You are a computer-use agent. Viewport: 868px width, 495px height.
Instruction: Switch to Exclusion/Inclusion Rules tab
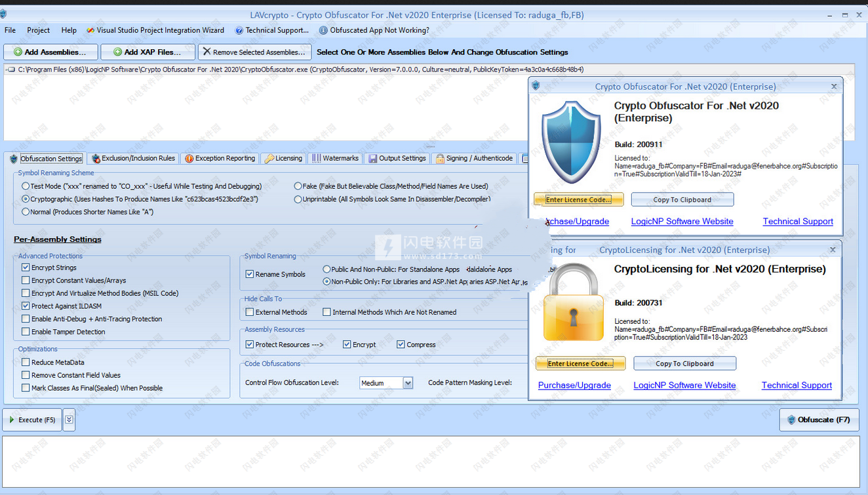coord(134,158)
